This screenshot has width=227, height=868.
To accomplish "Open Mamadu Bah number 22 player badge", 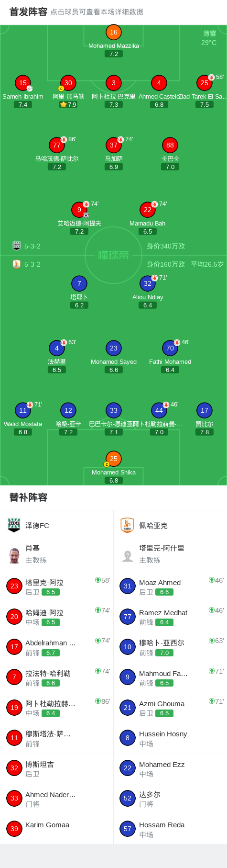I will pos(148,210).
